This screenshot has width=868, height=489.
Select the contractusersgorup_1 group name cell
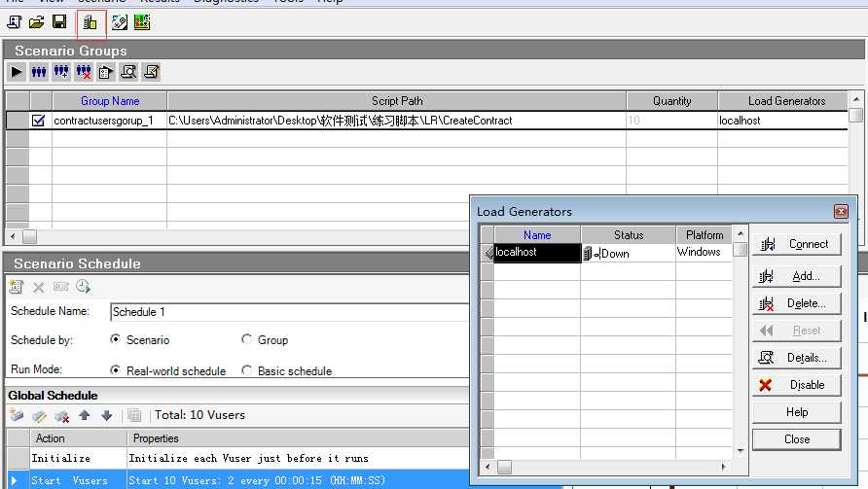coord(110,121)
